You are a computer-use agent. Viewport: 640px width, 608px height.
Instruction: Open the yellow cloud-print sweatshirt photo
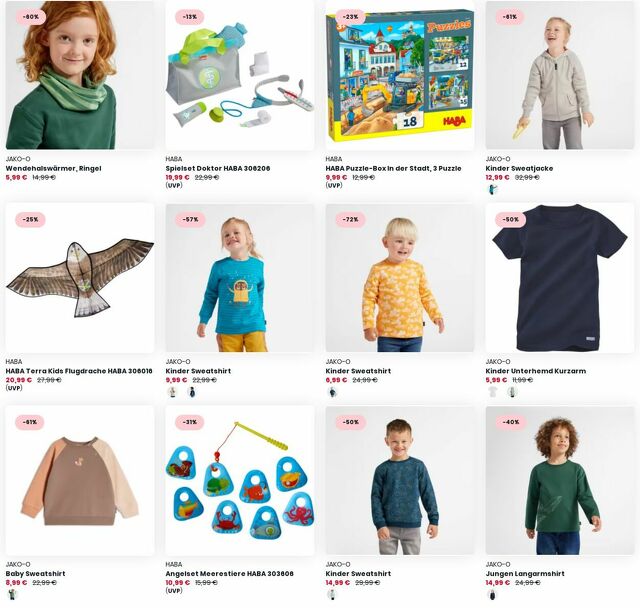(400, 277)
